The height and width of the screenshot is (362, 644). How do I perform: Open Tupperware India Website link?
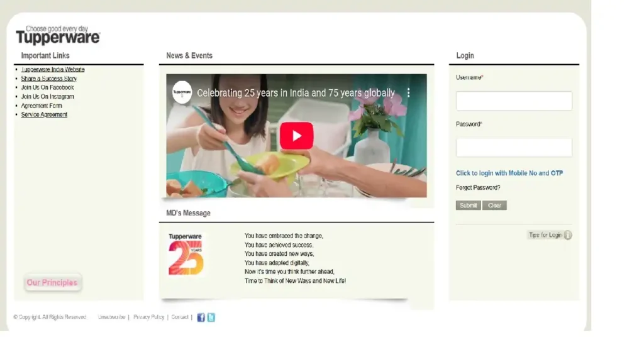(53, 69)
